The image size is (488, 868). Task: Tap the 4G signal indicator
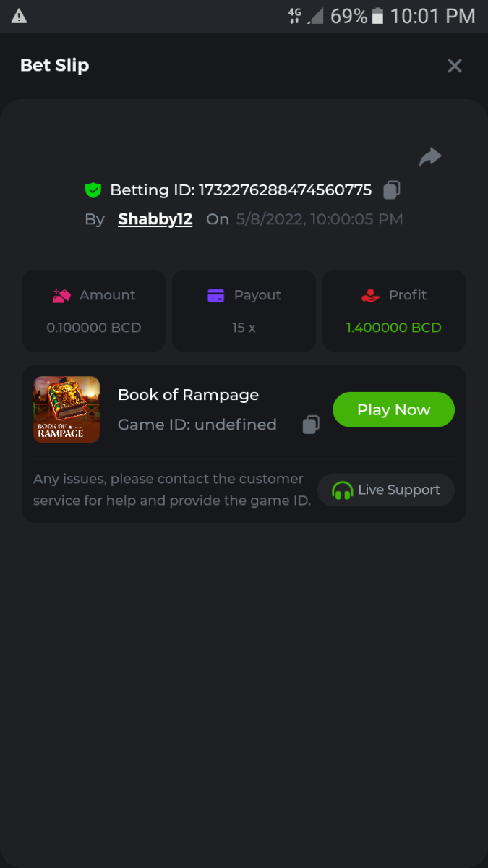coord(295,16)
